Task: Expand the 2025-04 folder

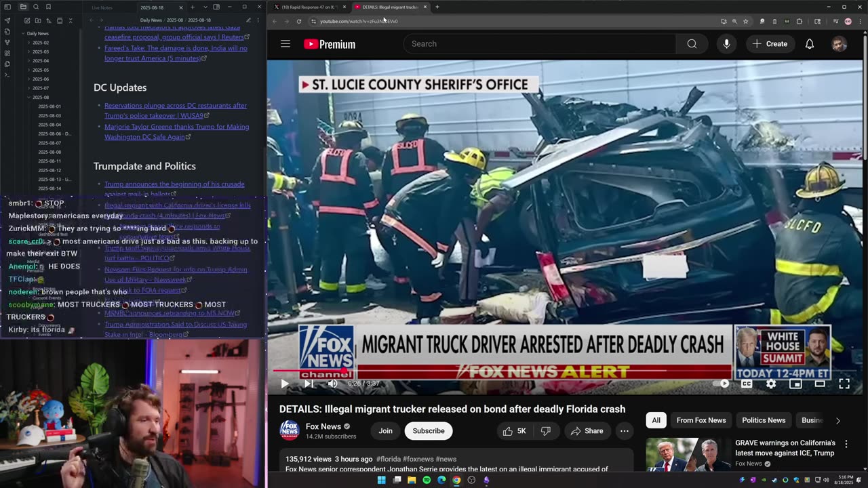Action: (x=41, y=61)
